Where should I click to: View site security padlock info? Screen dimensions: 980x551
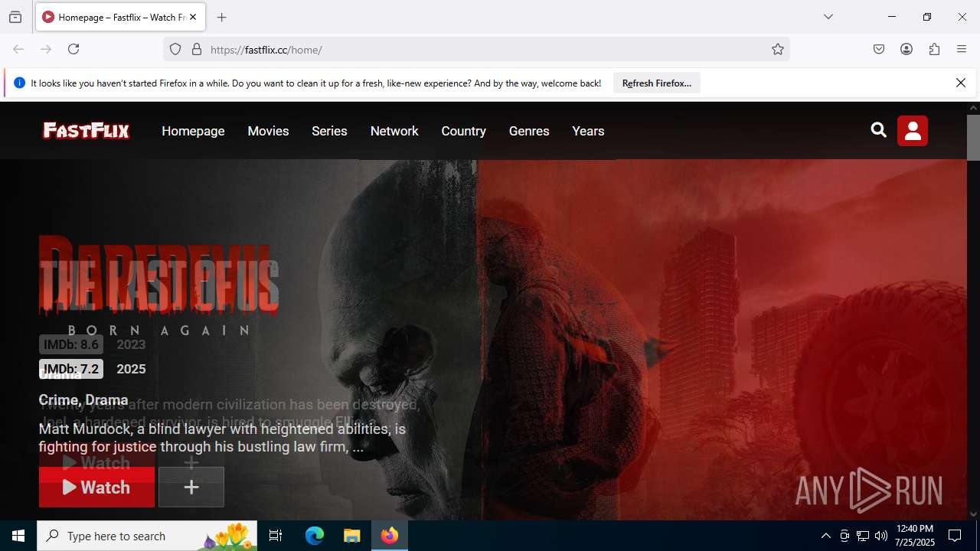(x=197, y=49)
